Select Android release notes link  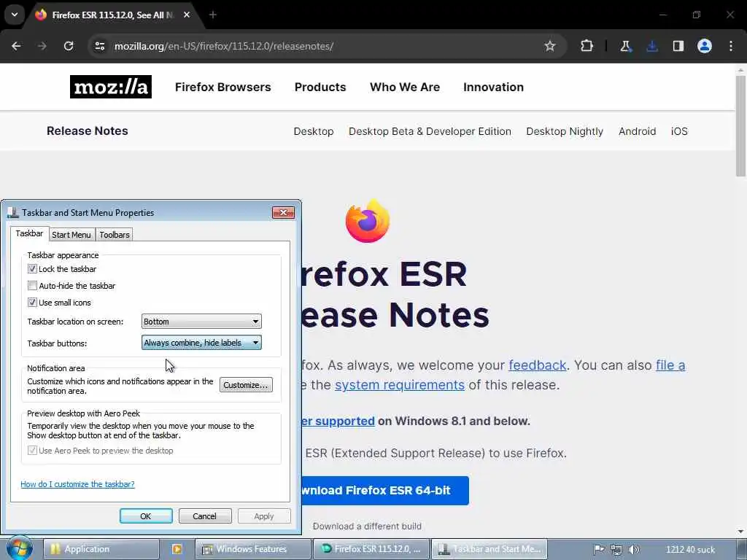point(637,131)
